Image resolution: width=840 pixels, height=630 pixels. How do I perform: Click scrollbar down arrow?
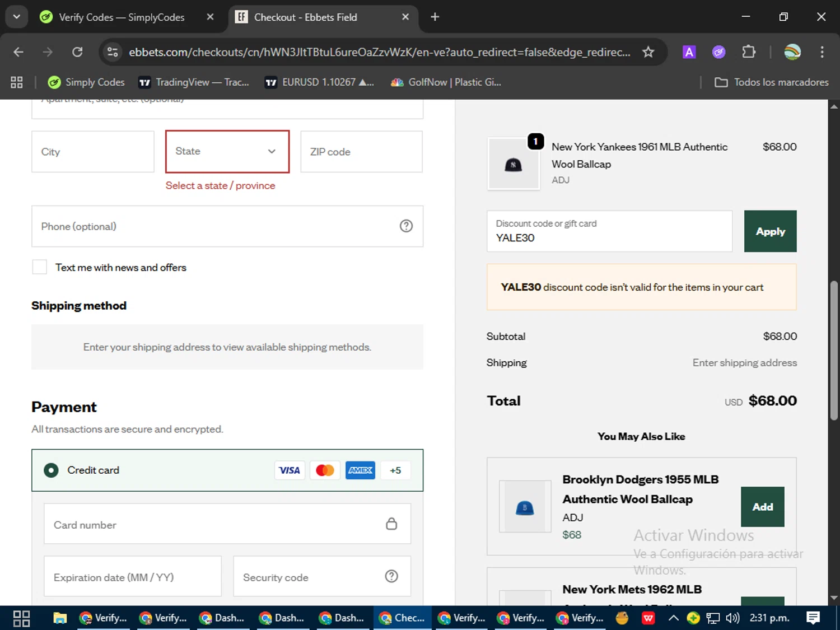[834, 598]
